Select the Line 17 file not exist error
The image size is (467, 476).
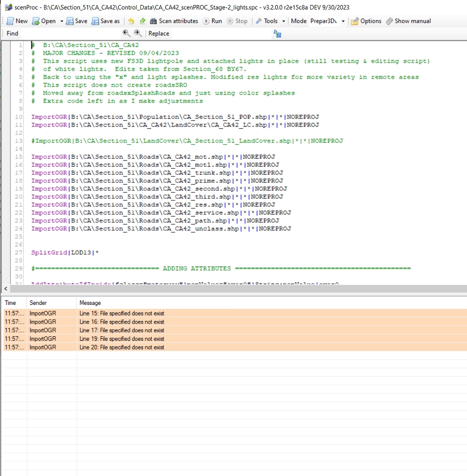click(x=235, y=330)
